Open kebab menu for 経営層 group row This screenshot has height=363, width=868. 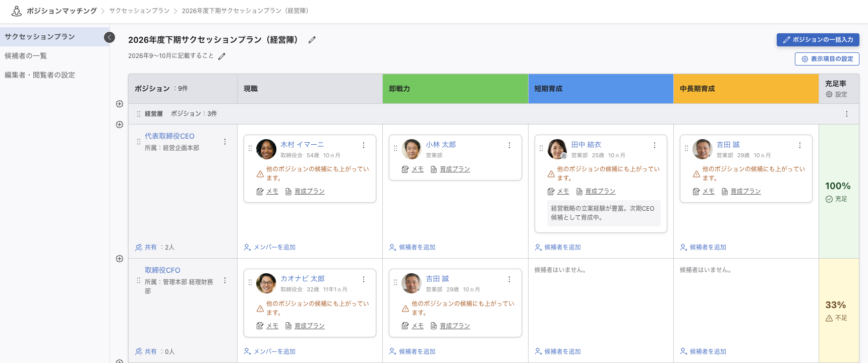click(846, 114)
